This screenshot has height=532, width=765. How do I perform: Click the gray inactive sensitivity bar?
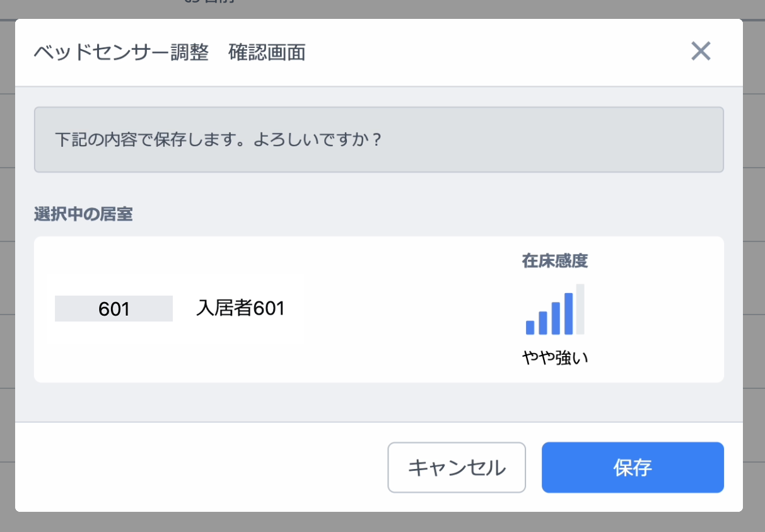pos(580,309)
